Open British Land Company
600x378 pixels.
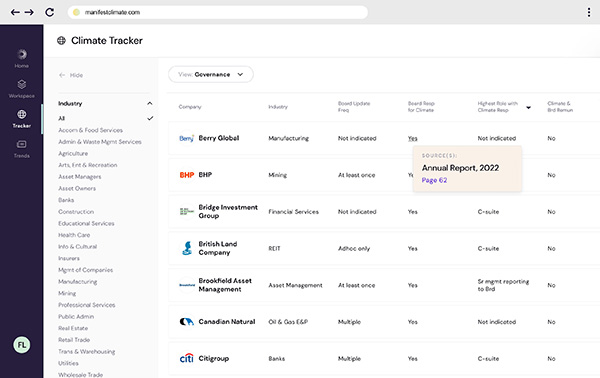pos(218,248)
